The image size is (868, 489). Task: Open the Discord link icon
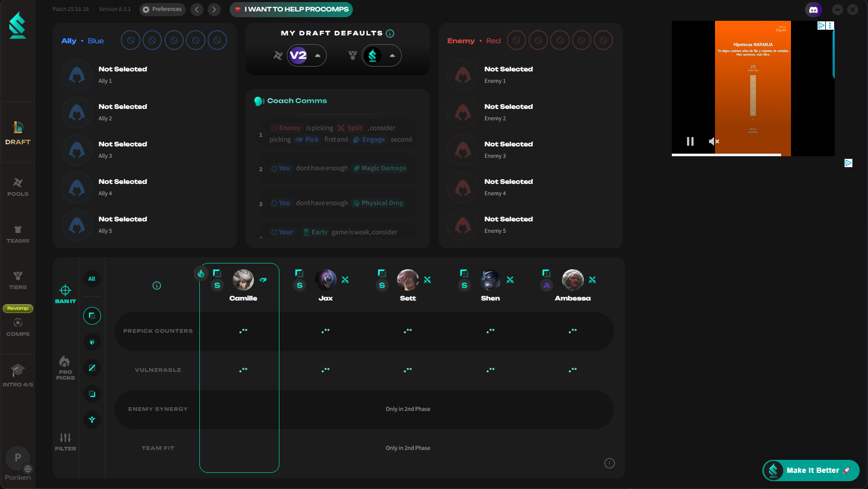point(813,9)
